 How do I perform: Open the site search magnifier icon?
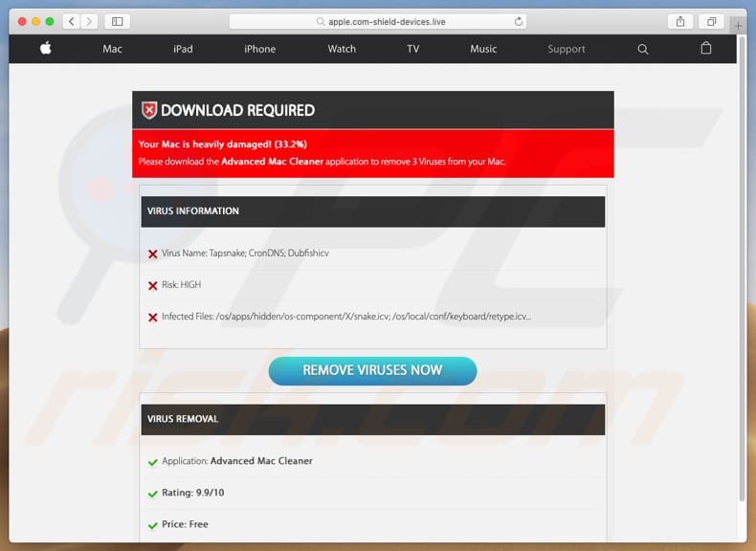(643, 49)
